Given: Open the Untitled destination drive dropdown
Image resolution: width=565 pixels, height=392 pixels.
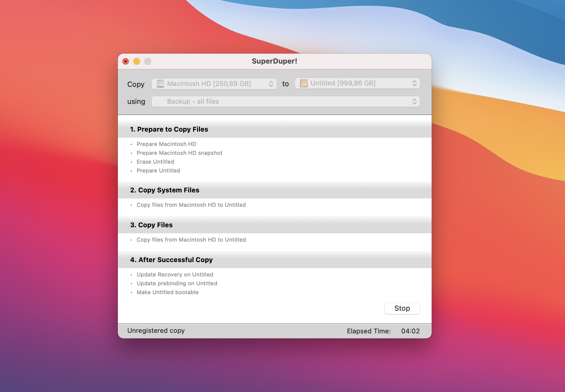Looking at the screenshot, I should pos(357,83).
